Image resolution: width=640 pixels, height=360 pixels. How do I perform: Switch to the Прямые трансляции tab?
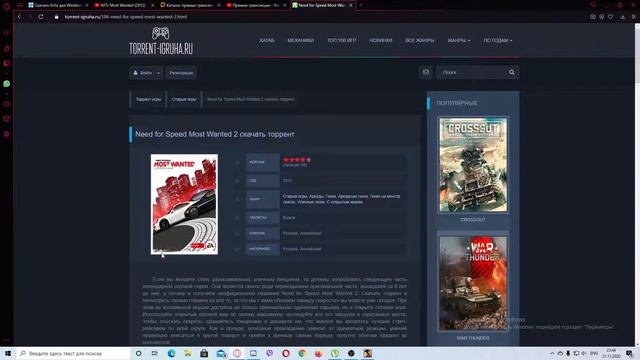click(256, 5)
